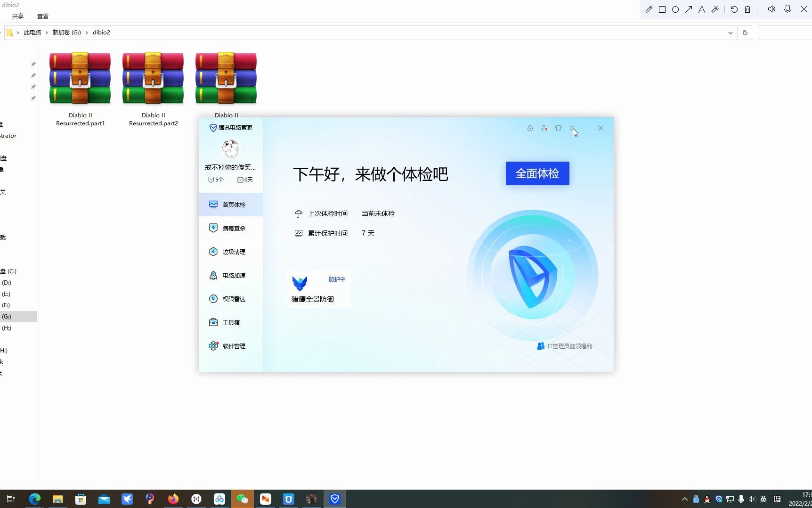Toggle the microphone recording icon
812x508 pixels.
click(x=788, y=9)
